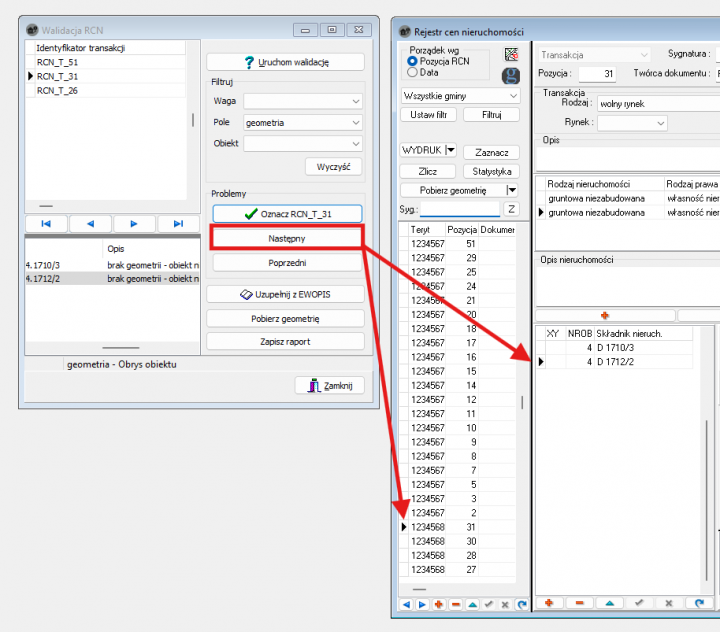Image resolution: width=720 pixels, height=632 pixels.
Task: Select RCN_T_51 in the transaction identifier list
Action: point(111,62)
